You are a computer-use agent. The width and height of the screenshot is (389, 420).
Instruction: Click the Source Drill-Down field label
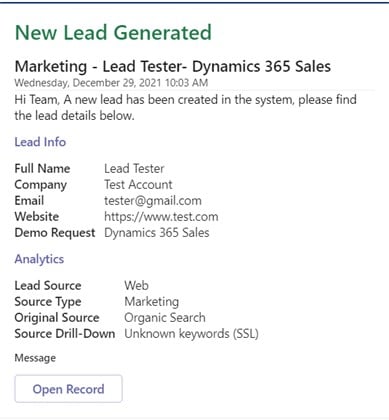pos(65,334)
